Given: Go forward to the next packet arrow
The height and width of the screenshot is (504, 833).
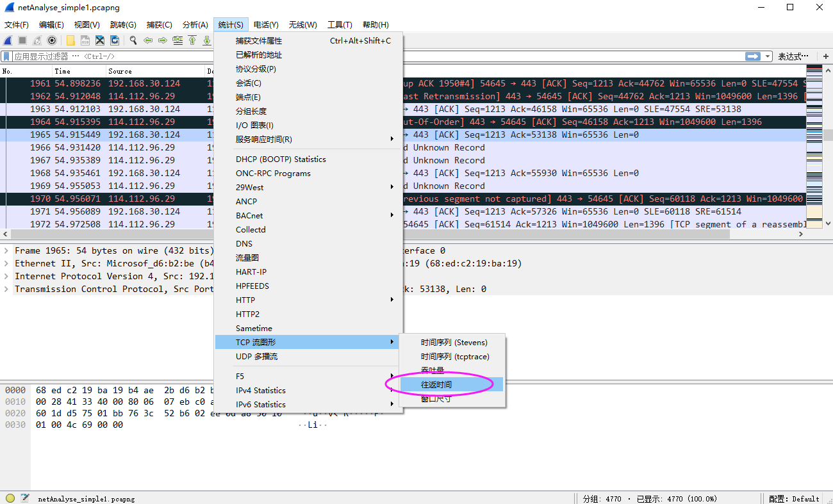Looking at the screenshot, I should click(x=163, y=40).
